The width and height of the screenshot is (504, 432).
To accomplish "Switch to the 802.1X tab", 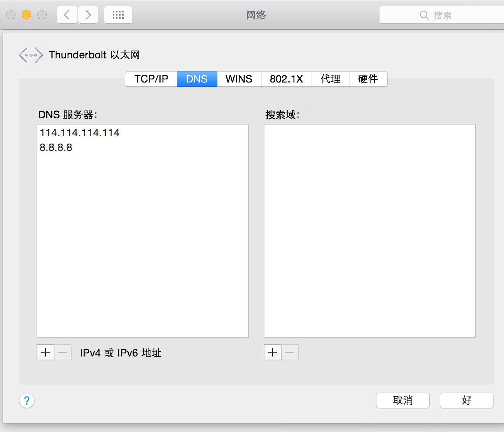I will pyautogui.click(x=286, y=79).
